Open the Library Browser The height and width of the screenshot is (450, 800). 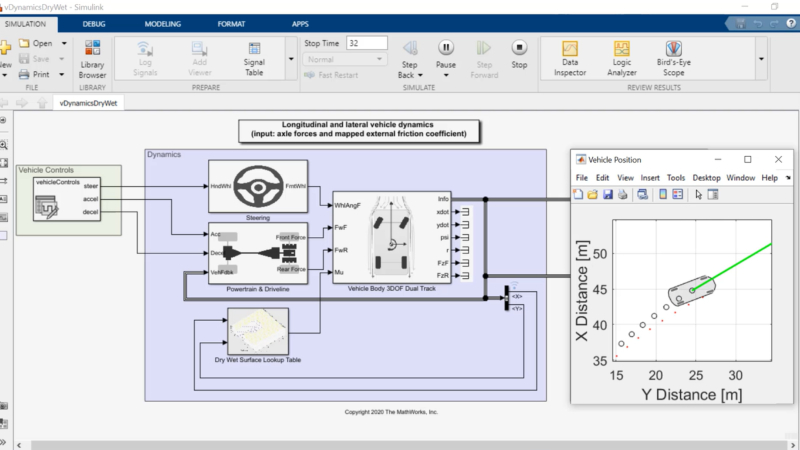(92, 59)
